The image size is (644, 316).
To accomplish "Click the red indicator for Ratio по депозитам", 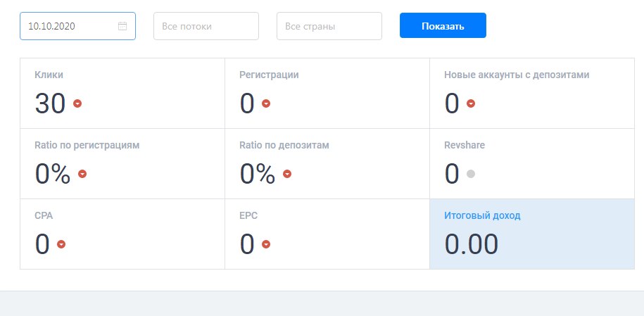I will [287, 174].
